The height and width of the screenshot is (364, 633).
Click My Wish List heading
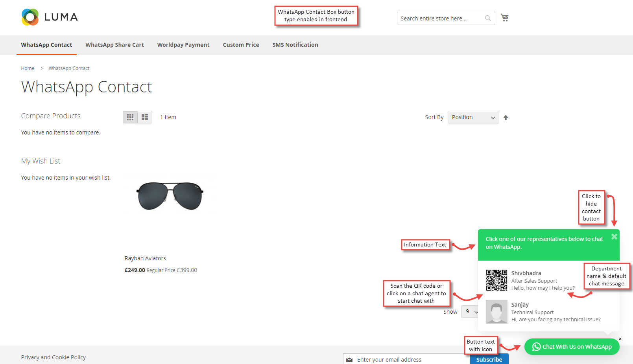[41, 161]
